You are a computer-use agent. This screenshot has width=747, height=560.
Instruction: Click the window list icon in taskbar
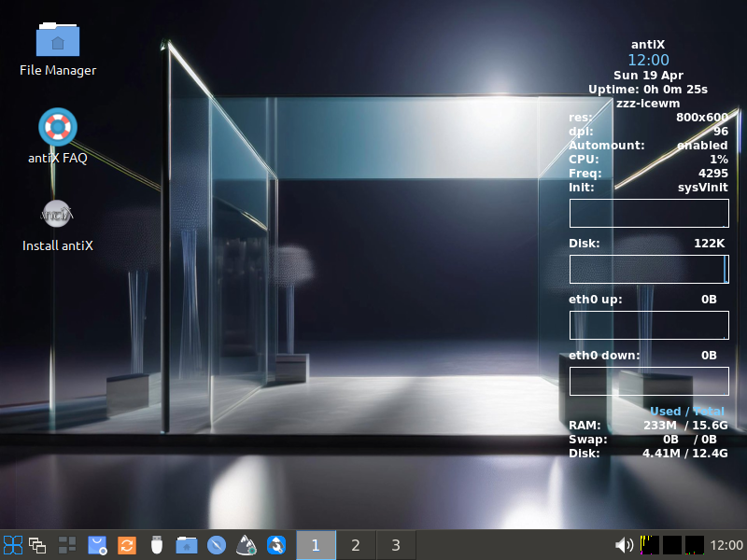[x=38, y=545]
